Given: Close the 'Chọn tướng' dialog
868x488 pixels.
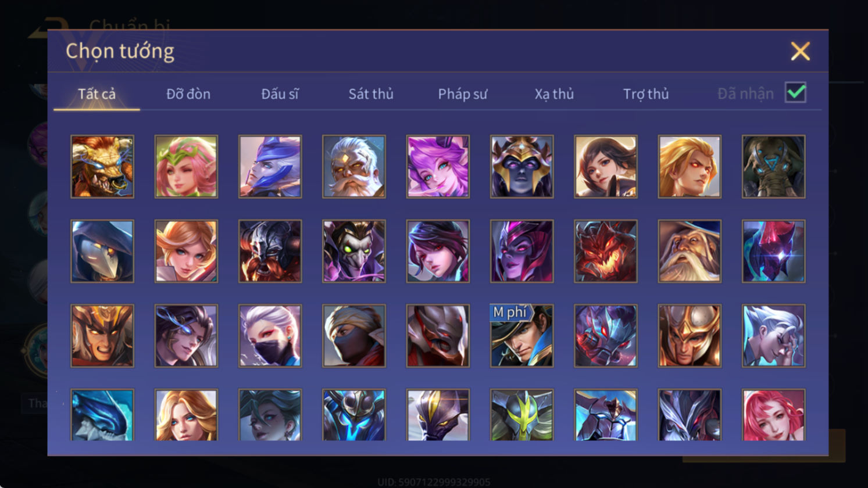Looking at the screenshot, I should pos(800,52).
